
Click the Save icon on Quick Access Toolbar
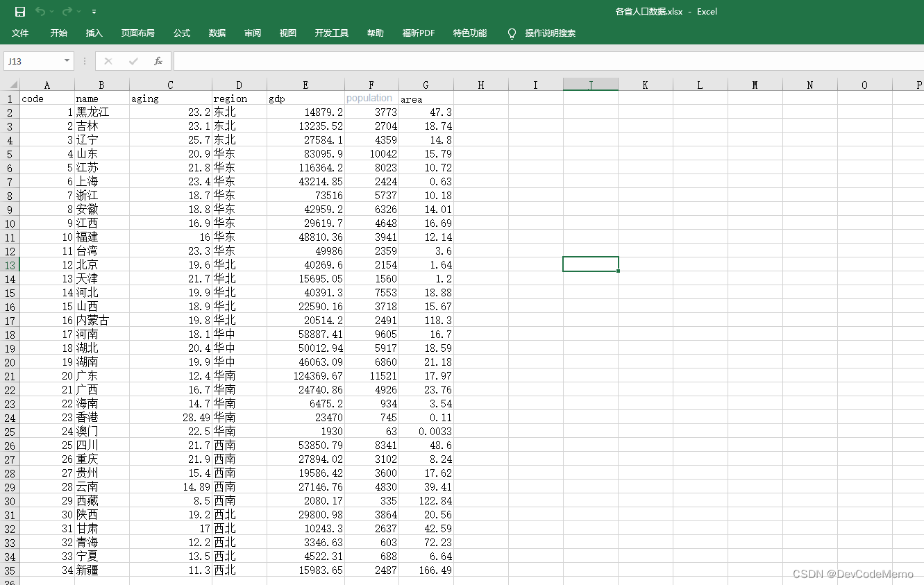point(19,11)
